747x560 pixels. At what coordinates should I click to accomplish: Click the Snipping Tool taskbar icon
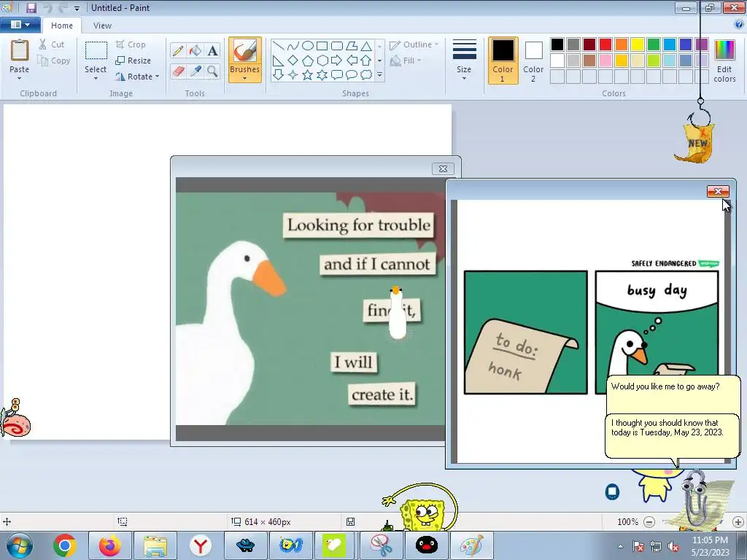pos(381,545)
